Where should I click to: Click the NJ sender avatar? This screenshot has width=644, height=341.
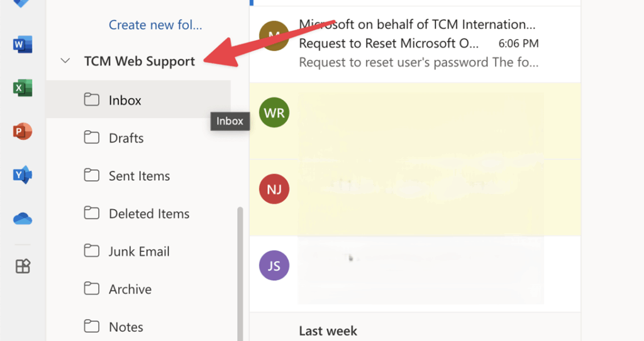pyautogui.click(x=274, y=188)
